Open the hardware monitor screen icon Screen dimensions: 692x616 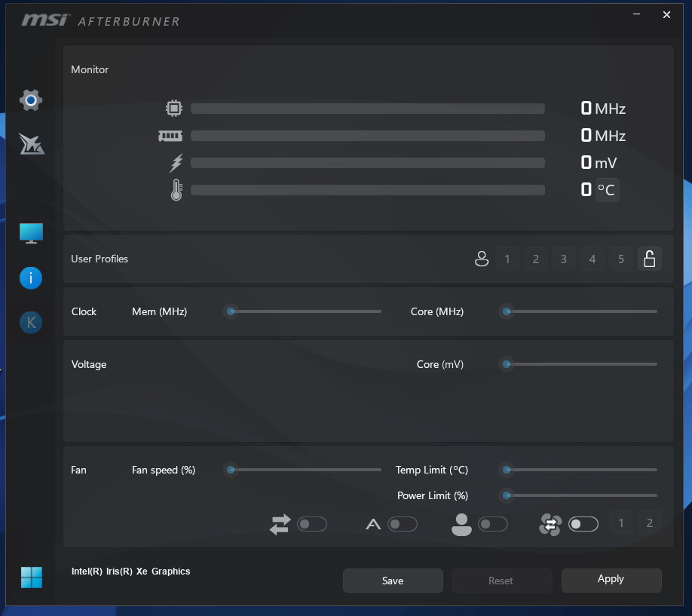[31, 233]
